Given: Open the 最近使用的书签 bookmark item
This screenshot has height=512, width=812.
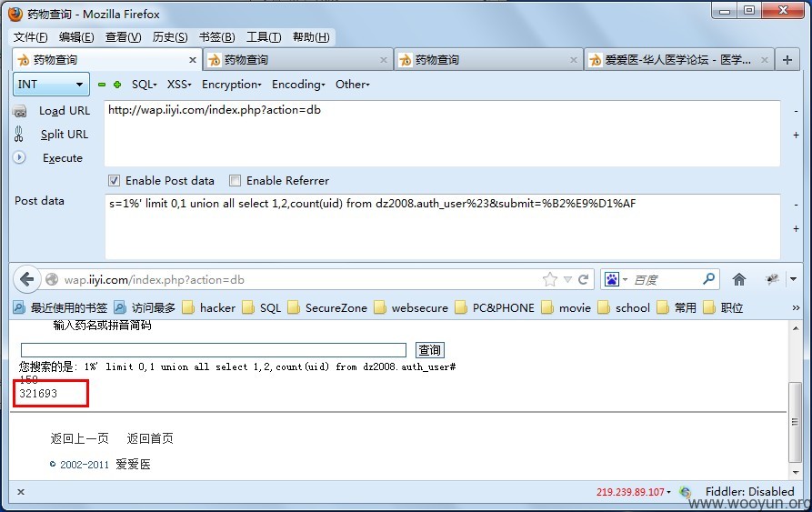Looking at the screenshot, I should point(60,308).
